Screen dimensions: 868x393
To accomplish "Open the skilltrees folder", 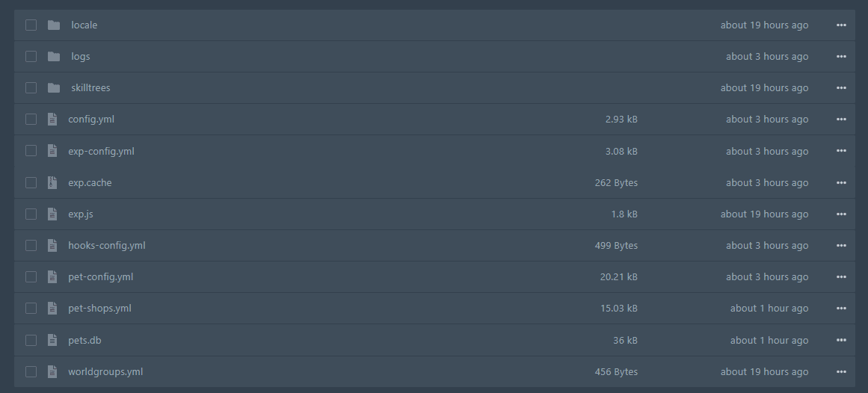I will point(90,87).
